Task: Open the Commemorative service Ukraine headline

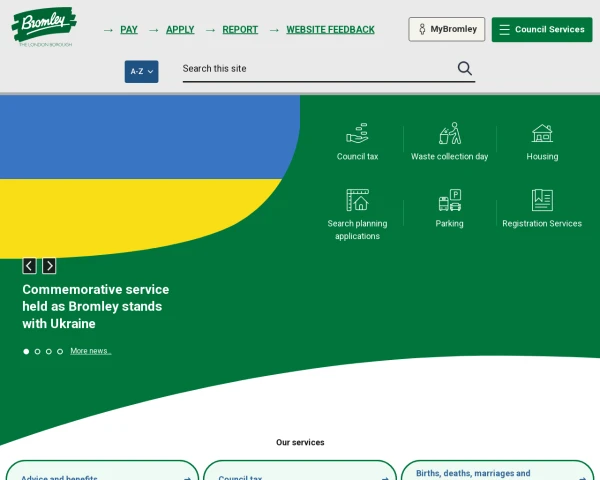Action: (96, 307)
